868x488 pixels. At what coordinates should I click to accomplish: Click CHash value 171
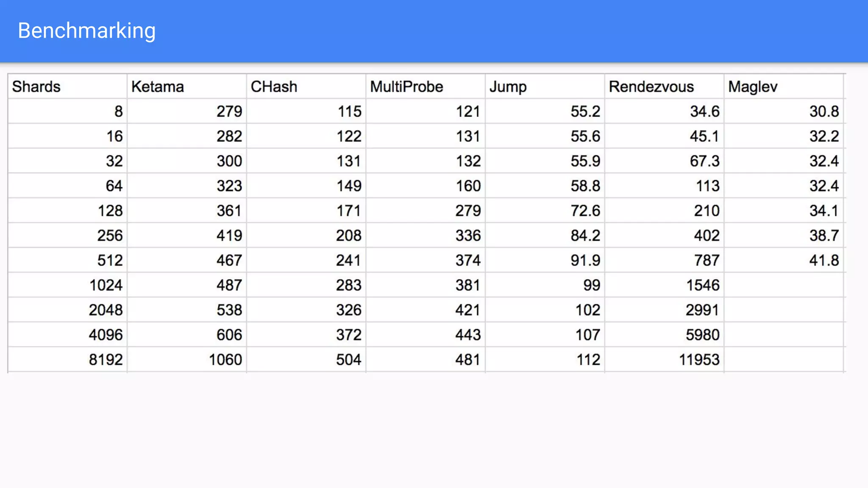click(306, 211)
